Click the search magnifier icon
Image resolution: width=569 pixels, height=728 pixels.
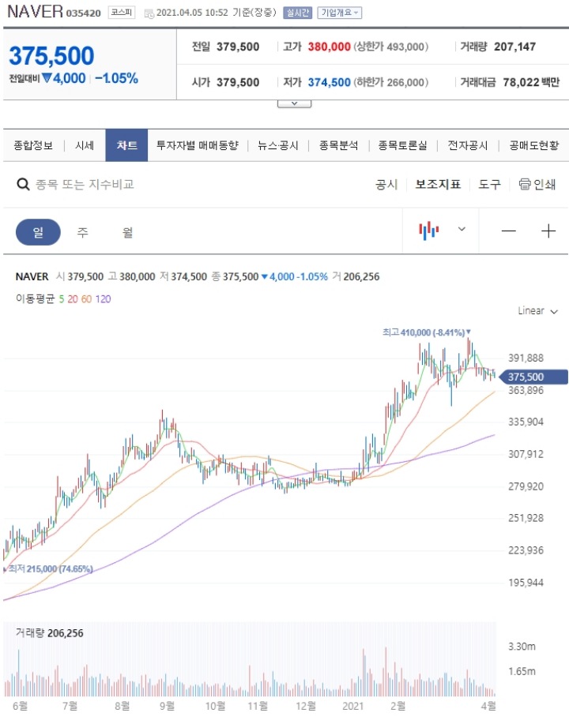[23, 184]
